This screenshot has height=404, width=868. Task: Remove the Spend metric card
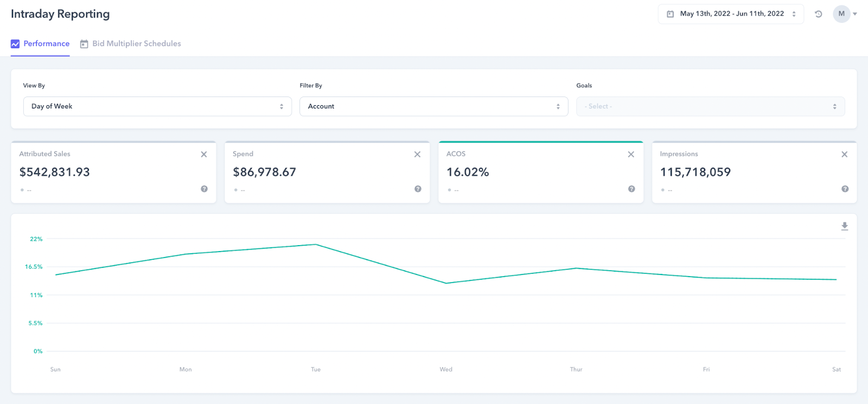[417, 155]
